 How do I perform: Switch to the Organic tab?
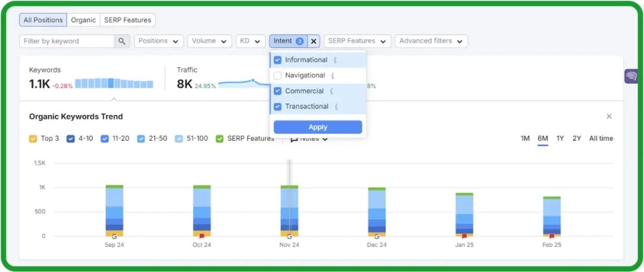click(x=83, y=20)
